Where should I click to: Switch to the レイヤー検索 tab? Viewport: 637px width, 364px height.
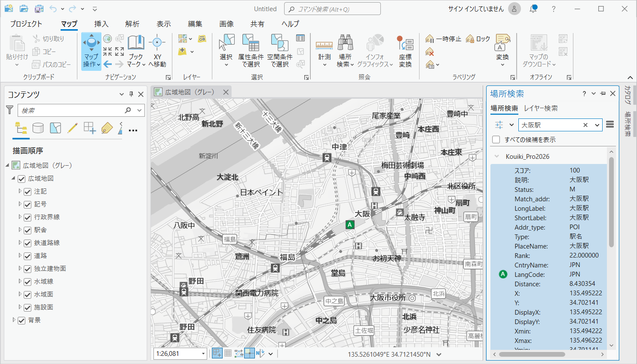click(x=541, y=108)
